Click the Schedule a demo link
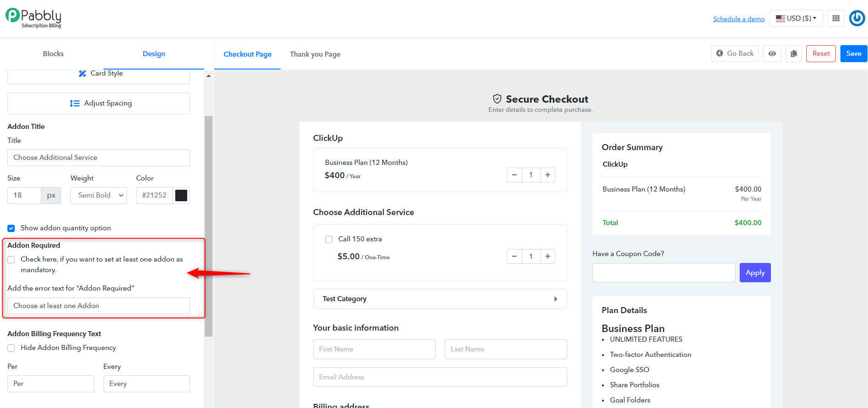 coord(739,19)
